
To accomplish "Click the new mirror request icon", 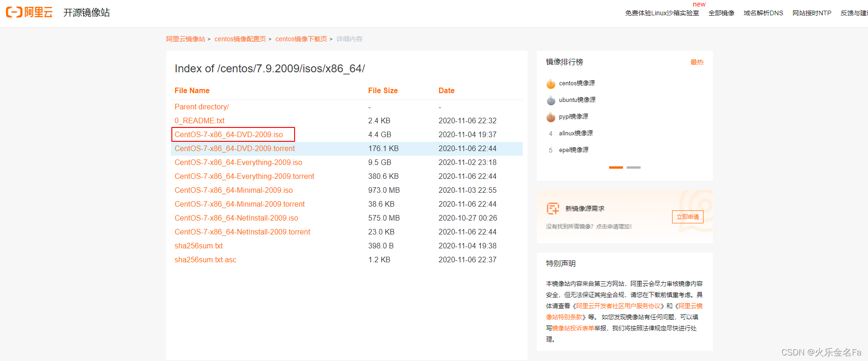I will pyautogui.click(x=553, y=209).
